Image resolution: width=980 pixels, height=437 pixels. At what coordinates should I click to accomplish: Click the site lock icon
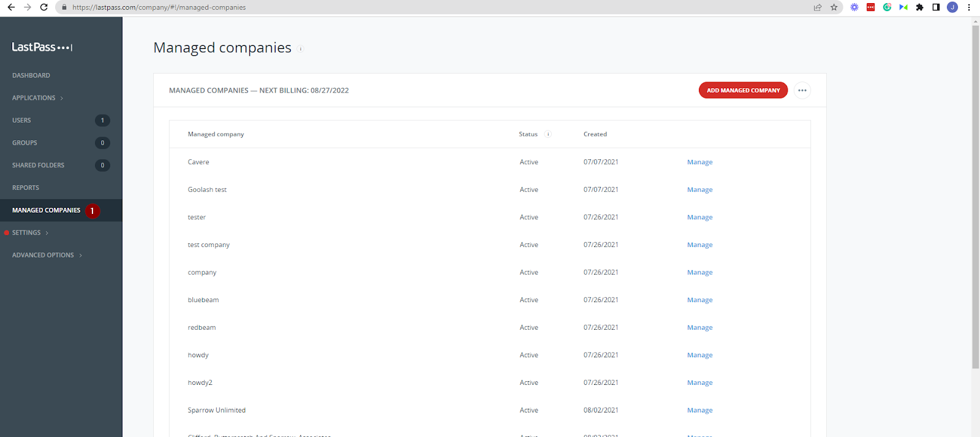point(64,7)
